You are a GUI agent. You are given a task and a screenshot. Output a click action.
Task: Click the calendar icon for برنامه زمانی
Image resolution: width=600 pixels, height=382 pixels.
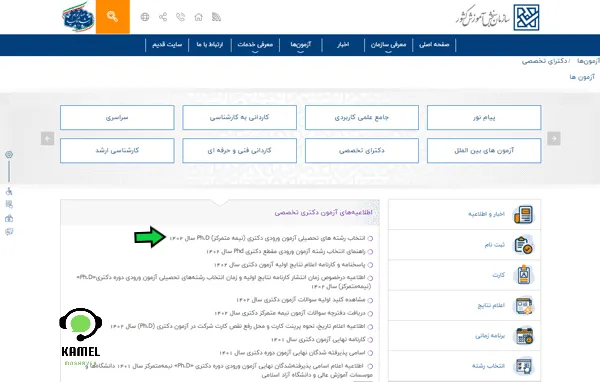coord(523,336)
